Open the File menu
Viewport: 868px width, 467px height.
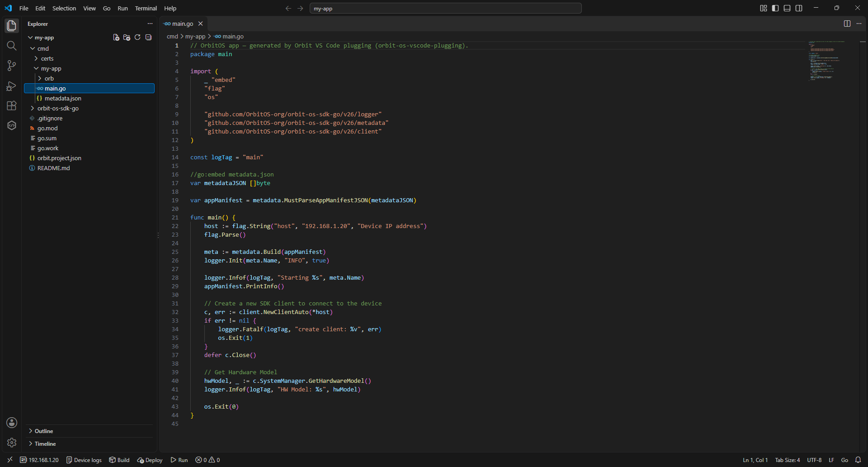click(24, 8)
